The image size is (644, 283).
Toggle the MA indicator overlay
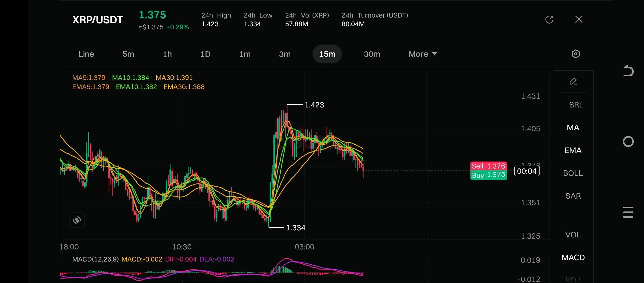click(x=573, y=128)
